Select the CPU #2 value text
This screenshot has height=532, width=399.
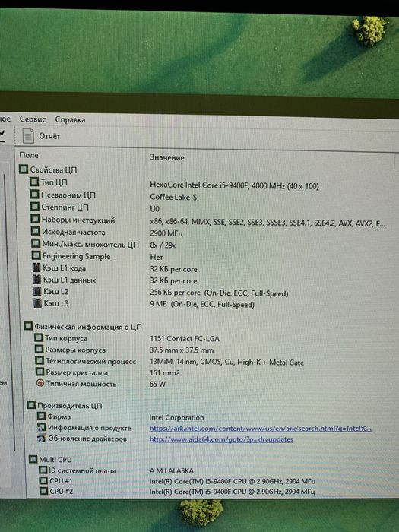click(x=232, y=492)
